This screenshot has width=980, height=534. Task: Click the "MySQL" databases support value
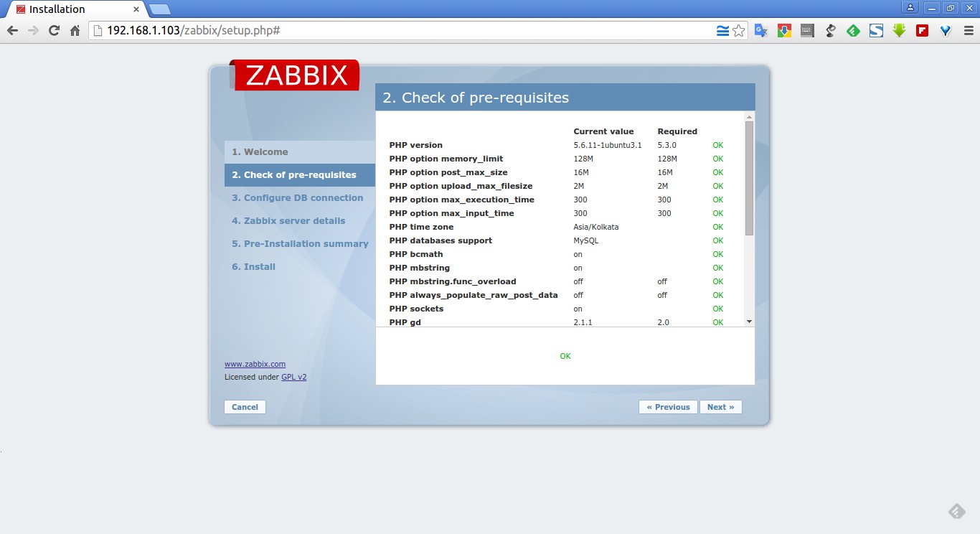click(x=586, y=240)
